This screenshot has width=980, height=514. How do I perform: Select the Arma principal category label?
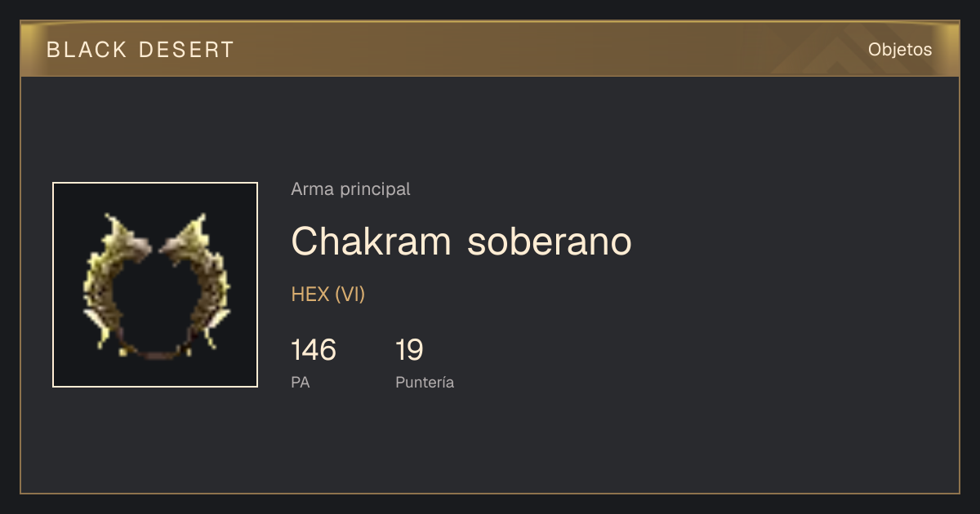[x=350, y=189]
